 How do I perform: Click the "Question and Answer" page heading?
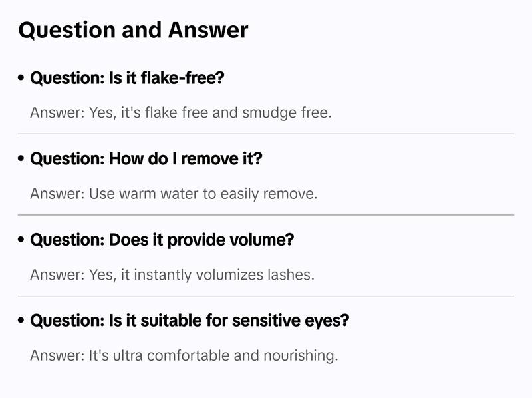tap(133, 30)
